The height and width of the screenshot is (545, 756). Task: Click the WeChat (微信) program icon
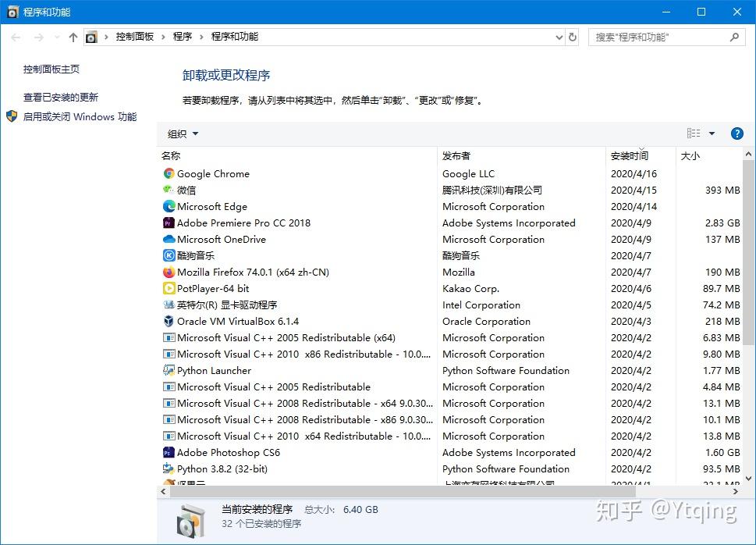point(169,191)
